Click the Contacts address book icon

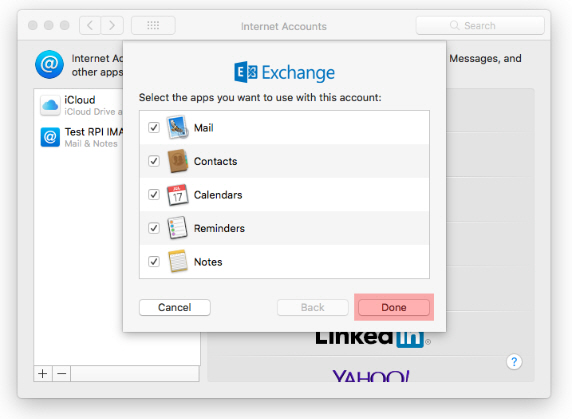[178, 161]
